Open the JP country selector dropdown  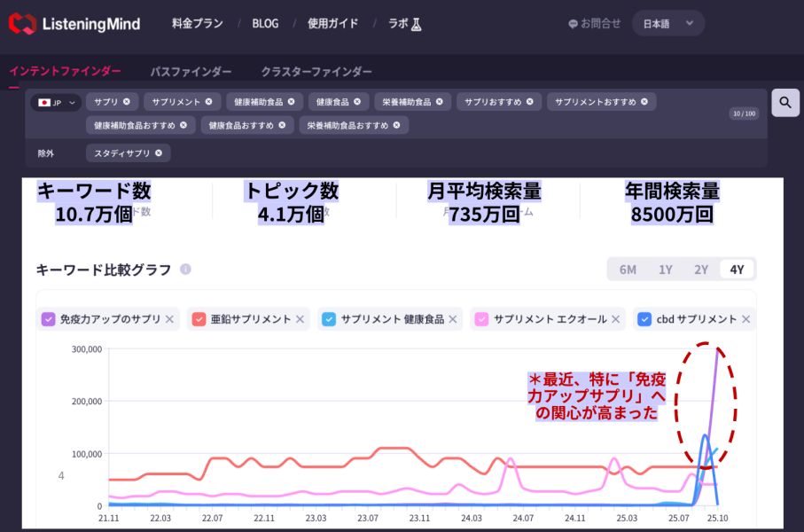[x=55, y=101]
